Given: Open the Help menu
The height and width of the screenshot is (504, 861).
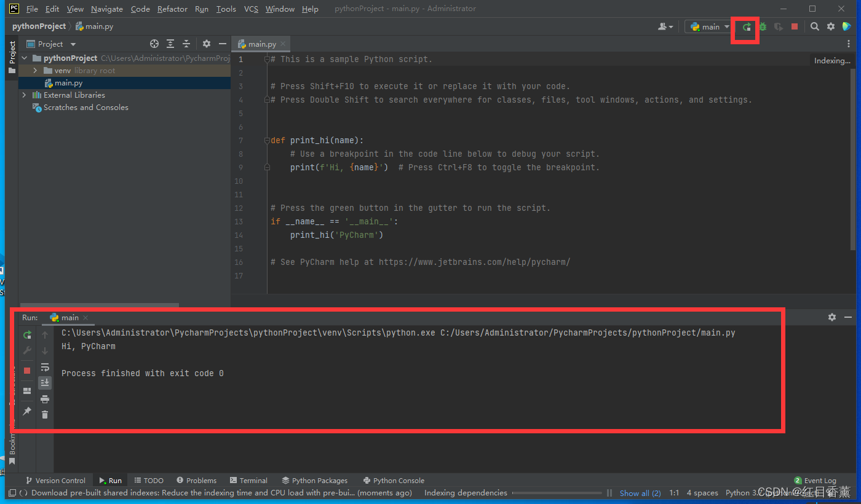Looking at the screenshot, I should pyautogui.click(x=311, y=9).
